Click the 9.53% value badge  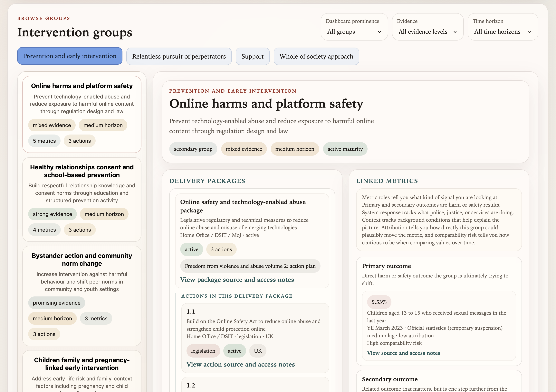point(379,302)
